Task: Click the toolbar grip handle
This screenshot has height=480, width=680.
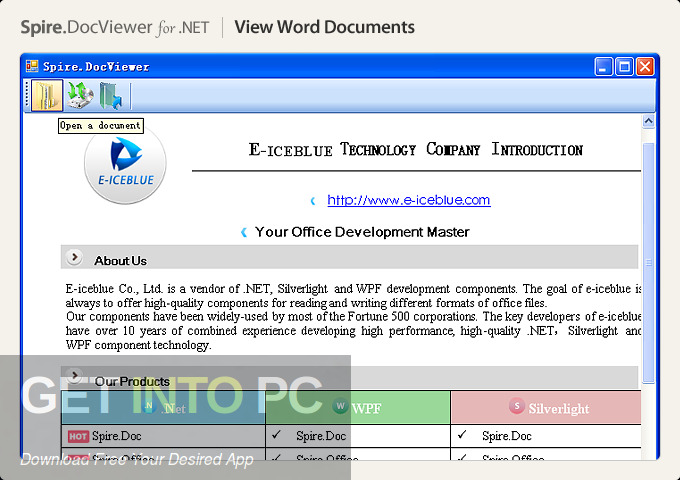Action: [27, 95]
